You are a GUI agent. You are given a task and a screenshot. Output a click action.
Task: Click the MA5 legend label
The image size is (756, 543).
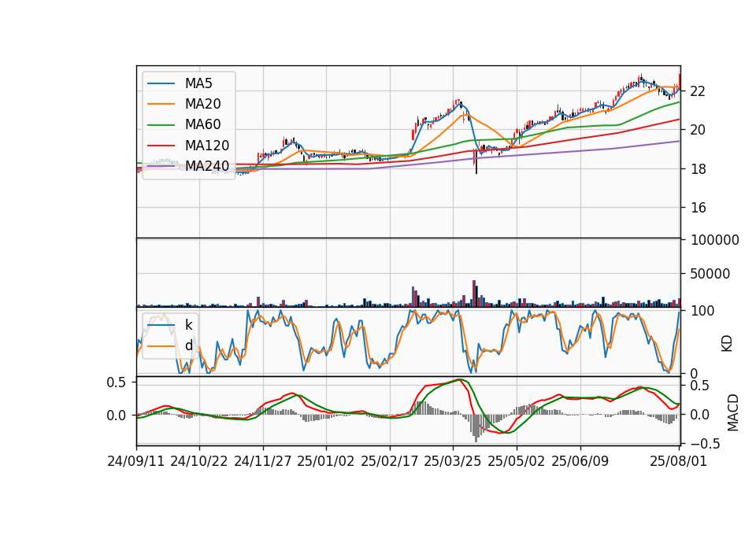(x=198, y=83)
